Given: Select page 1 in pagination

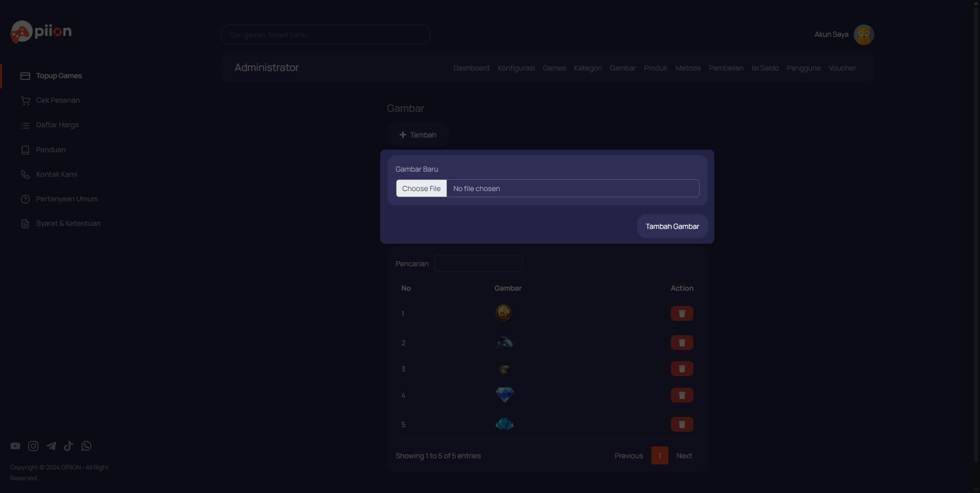Looking at the screenshot, I should tap(660, 456).
